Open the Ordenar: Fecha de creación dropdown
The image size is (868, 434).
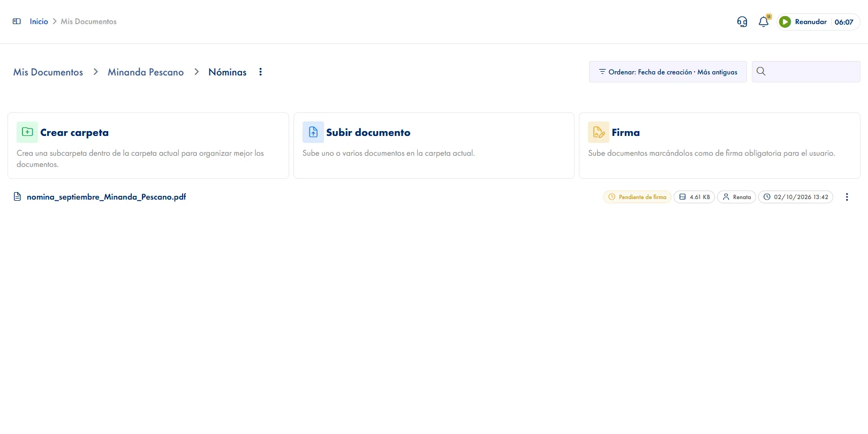click(668, 72)
